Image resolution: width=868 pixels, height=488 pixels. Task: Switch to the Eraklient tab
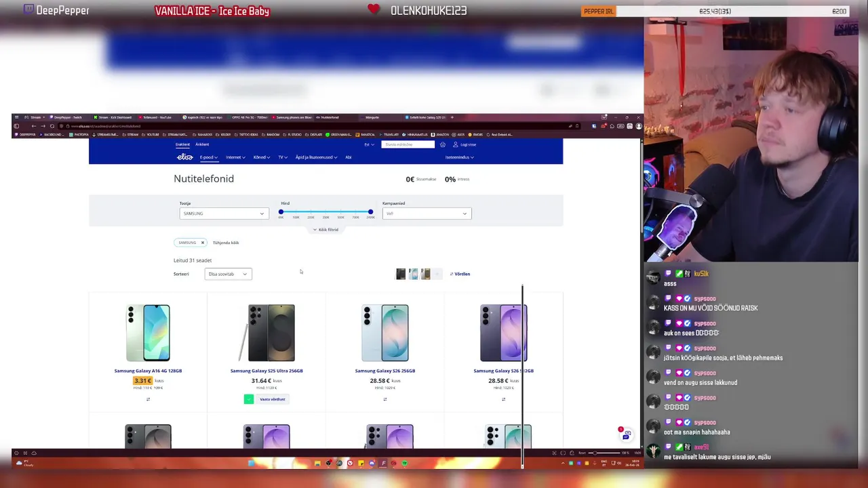183,144
